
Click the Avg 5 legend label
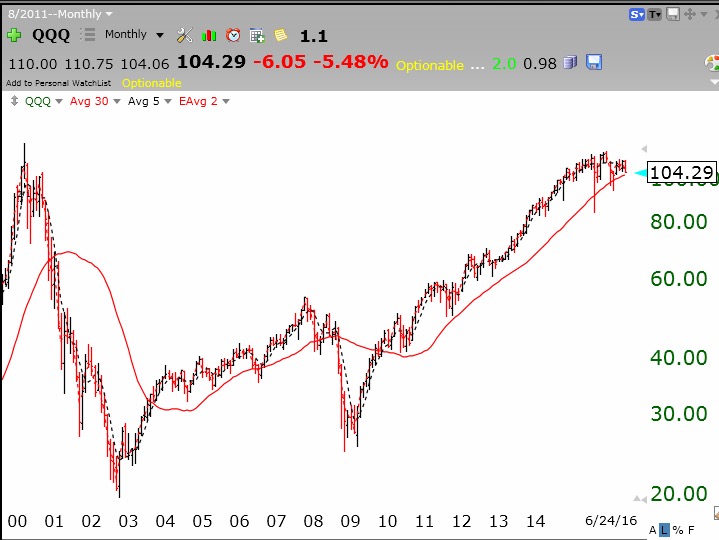tap(144, 101)
